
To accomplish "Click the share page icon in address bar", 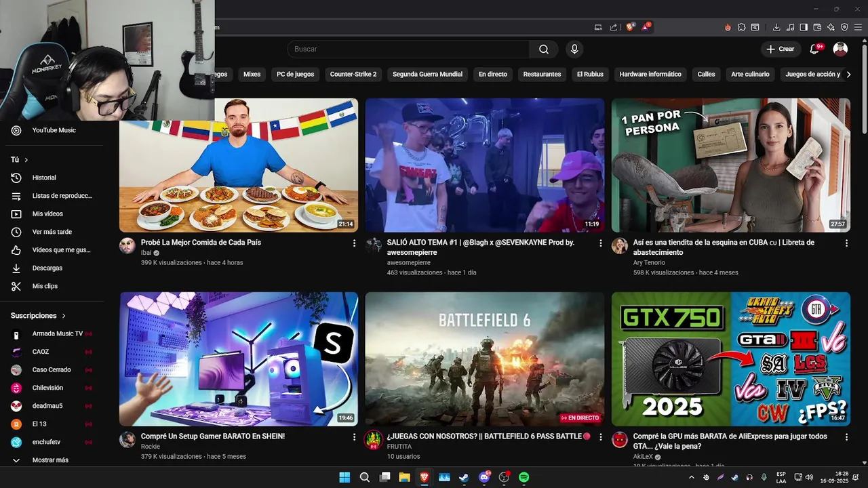I will coord(614,27).
